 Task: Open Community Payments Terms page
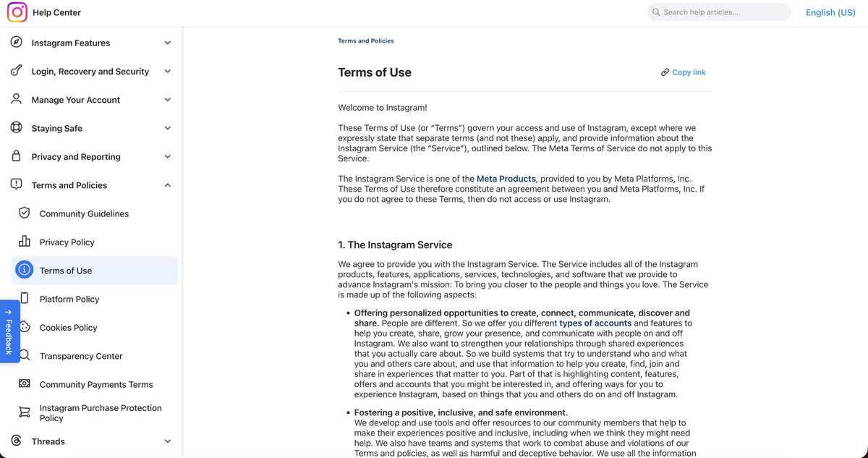pyautogui.click(x=95, y=384)
